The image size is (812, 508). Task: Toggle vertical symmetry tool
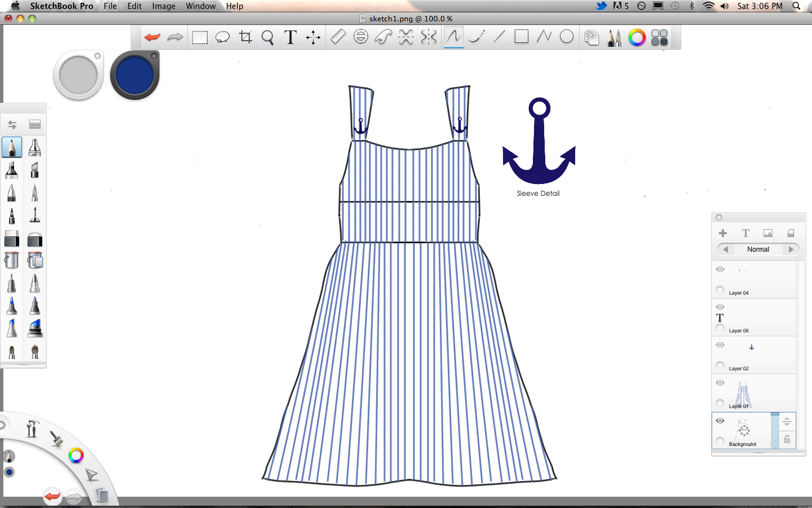point(429,37)
